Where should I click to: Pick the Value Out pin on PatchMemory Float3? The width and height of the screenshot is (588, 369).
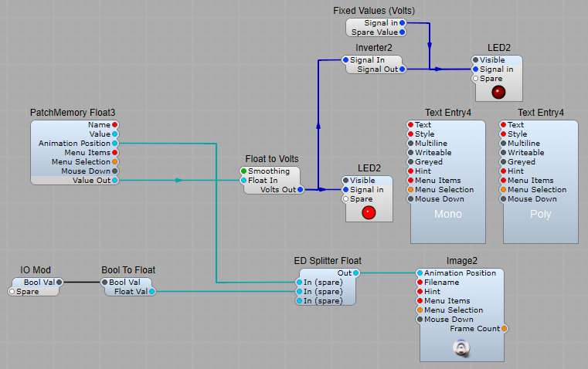point(115,181)
